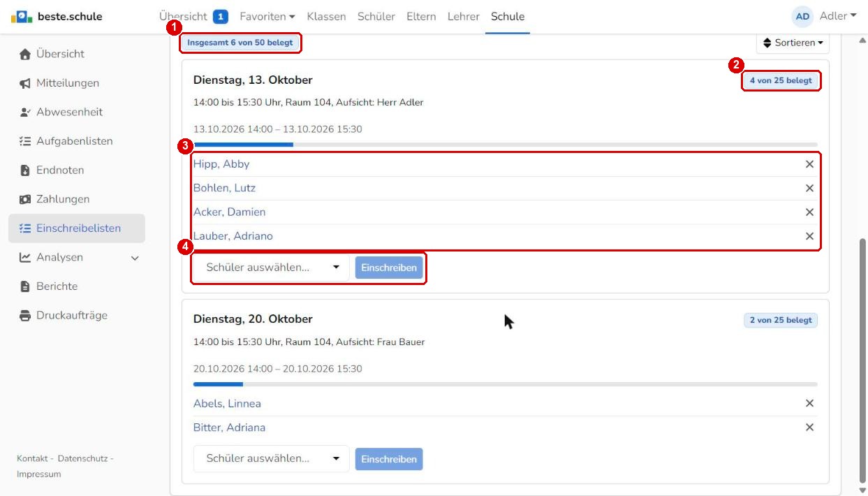Open Schüler auswählen dropdown for 20. Oktober

pos(271,459)
